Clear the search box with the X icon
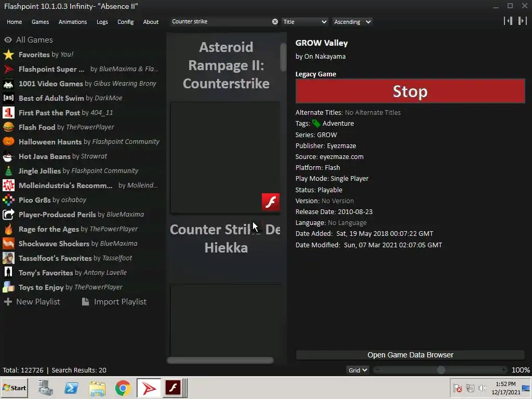 [x=275, y=22]
